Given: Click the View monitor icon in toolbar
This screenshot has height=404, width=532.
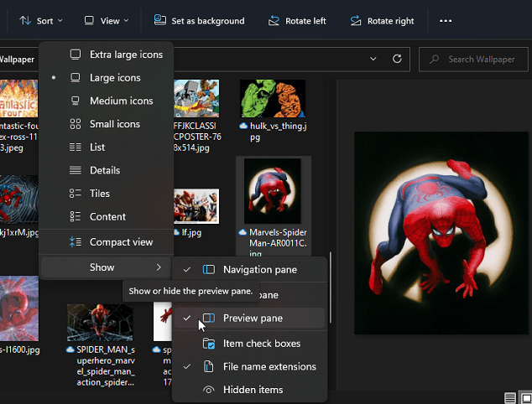Looking at the screenshot, I should point(89,21).
